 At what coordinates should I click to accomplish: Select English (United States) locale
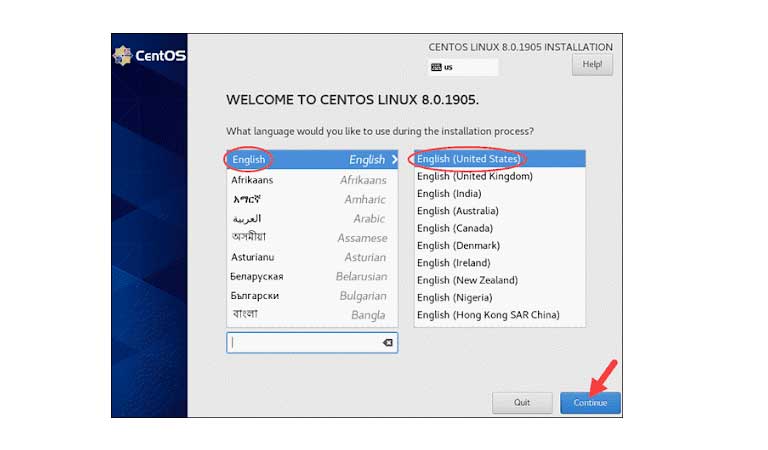pyautogui.click(x=500, y=159)
